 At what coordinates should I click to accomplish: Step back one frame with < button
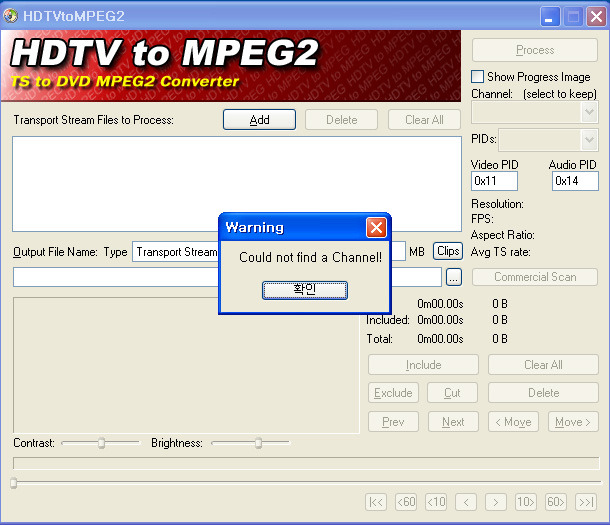coord(466,502)
